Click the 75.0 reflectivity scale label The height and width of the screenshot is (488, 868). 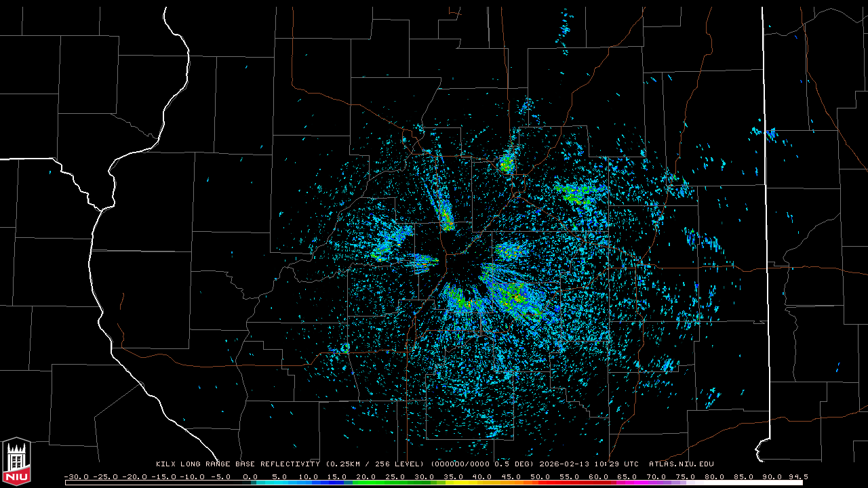coord(687,477)
